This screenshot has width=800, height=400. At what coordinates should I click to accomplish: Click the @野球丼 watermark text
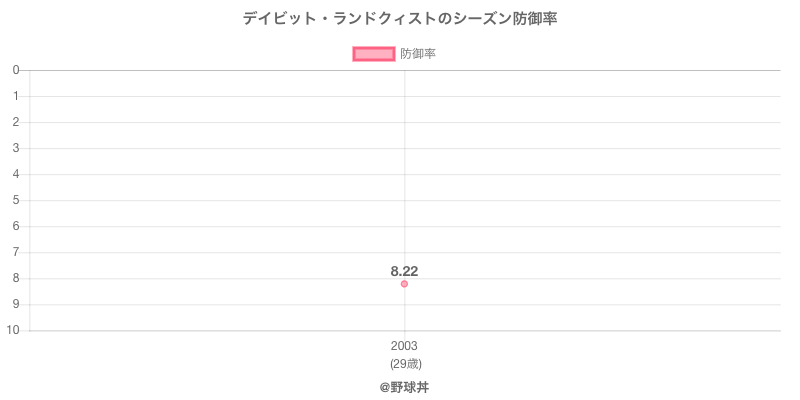click(404, 386)
